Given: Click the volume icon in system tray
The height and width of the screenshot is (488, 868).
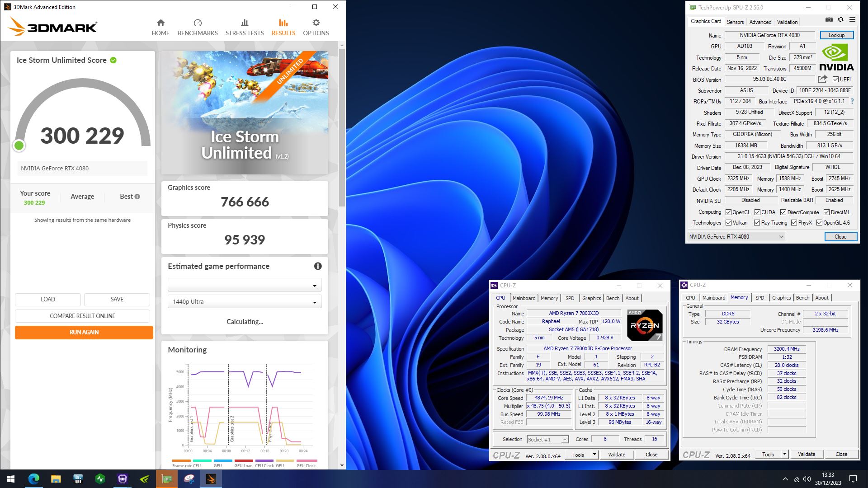Looking at the screenshot, I should coord(807,479).
